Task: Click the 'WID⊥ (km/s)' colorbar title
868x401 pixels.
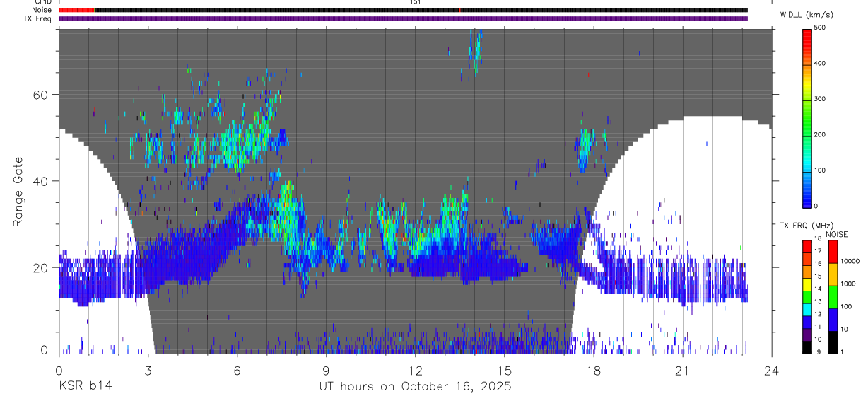Action: pos(807,15)
